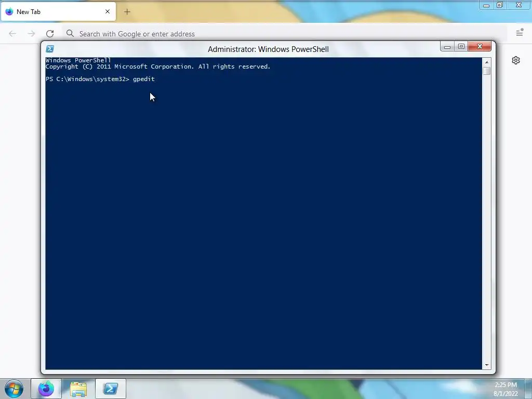This screenshot has width=532, height=399.
Task: Click the Firefox back arrow
Action: pos(12,34)
